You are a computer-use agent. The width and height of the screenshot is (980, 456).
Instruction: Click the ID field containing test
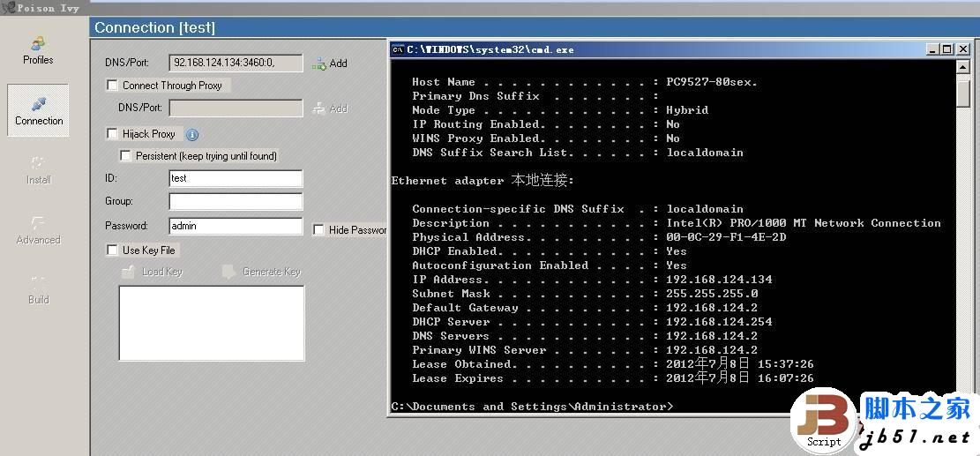click(x=236, y=178)
